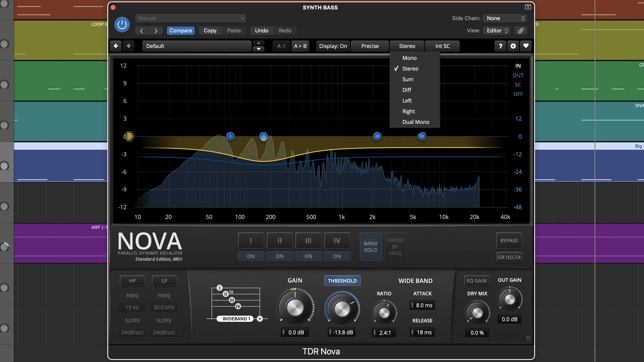Open the Nova help question mark
Screen dimensions: 644x362
(x=501, y=46)
